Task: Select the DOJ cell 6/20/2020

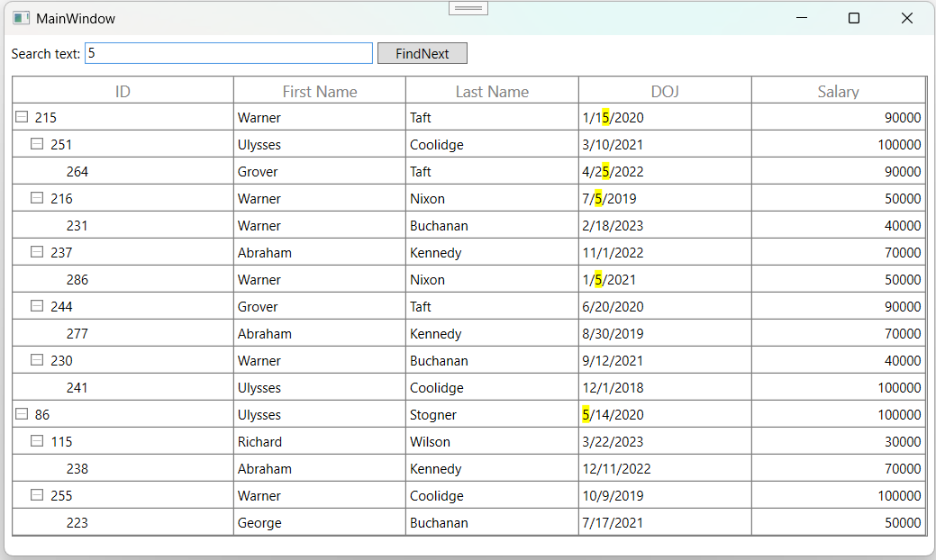Action: [x=665, y=306]
